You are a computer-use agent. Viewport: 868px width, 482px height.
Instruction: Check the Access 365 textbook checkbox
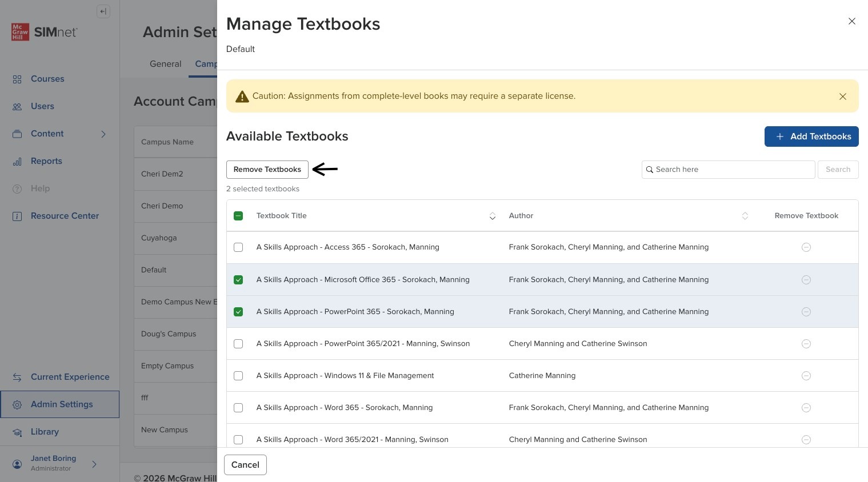click(x=238, y=247)
